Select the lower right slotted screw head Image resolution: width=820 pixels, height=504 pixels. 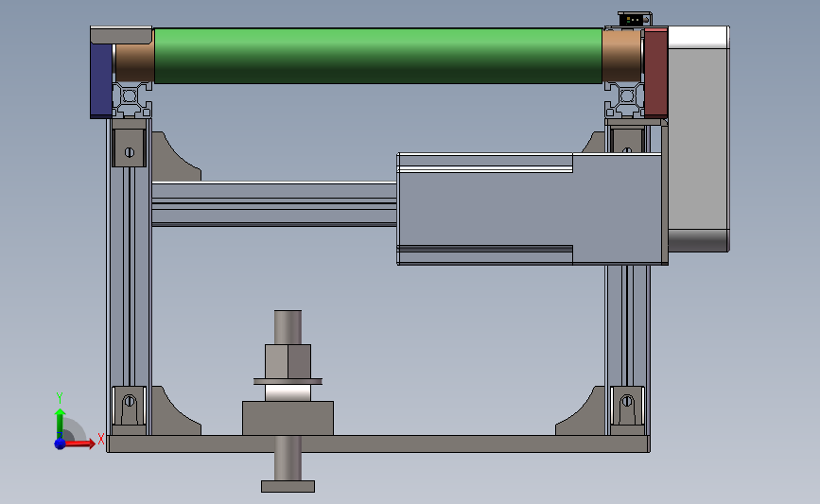click(x=627, y=402)
